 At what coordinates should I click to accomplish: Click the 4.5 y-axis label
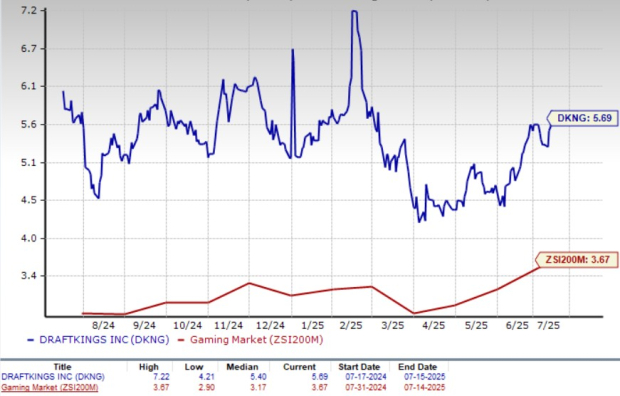click(x=28, y=201)
